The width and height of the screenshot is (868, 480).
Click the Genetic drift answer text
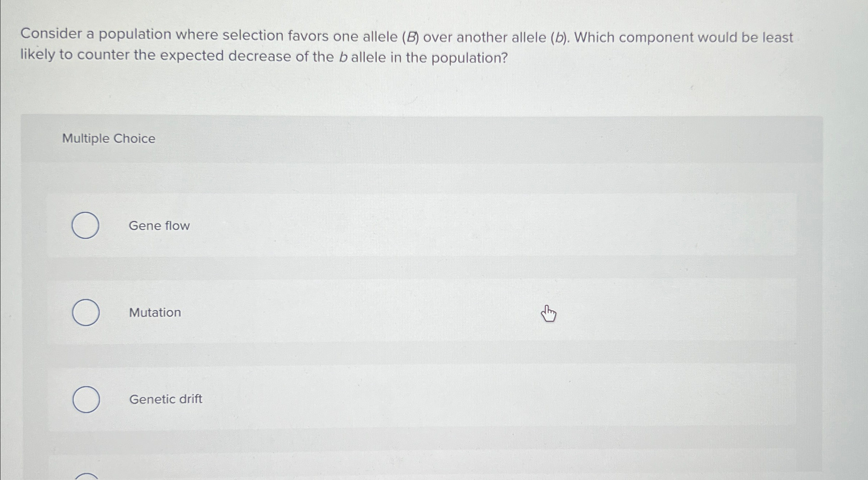pyautogui.click(x=166, y=399)
